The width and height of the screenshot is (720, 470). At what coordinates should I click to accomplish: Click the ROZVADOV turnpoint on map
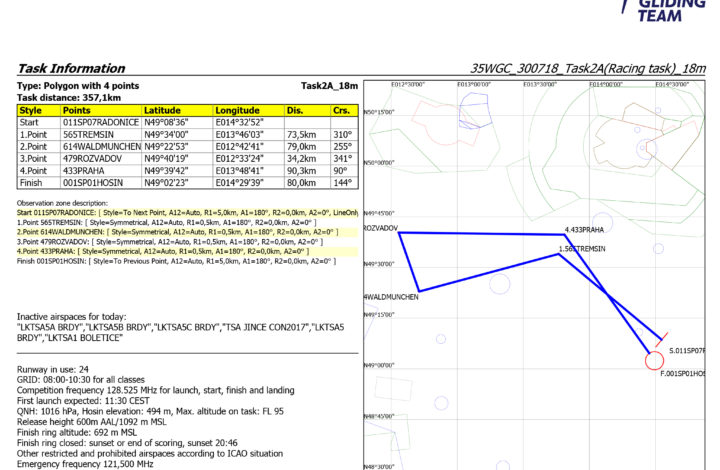coord(382,230)
